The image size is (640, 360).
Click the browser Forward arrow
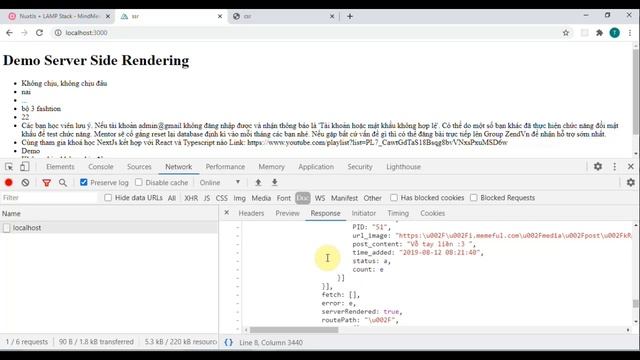click(24, 33)
